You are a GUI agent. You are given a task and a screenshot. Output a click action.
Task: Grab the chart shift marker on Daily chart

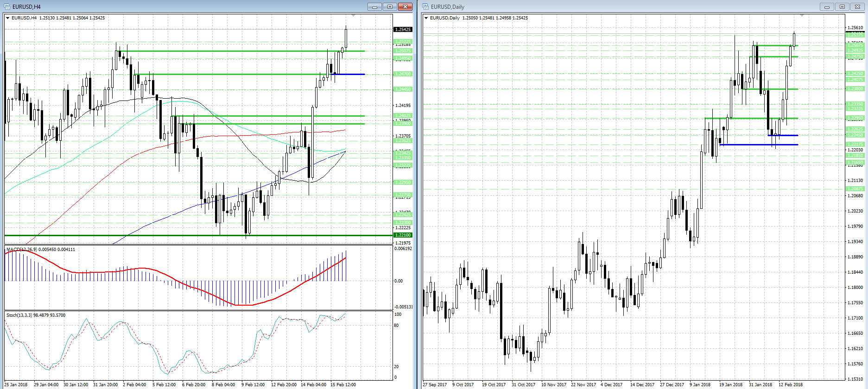pyautogui.click(x=802, y=16)
